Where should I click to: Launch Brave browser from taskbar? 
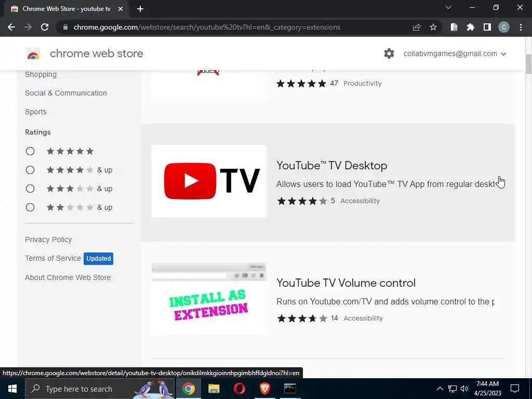(x=264, y=389)
